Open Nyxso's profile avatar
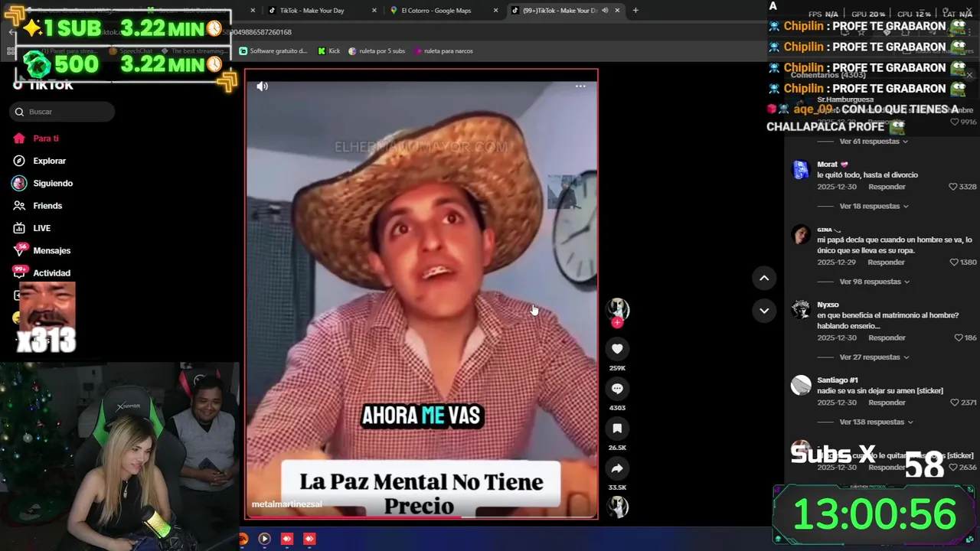This screenshot has width=980, height=551. pos(801,309)
